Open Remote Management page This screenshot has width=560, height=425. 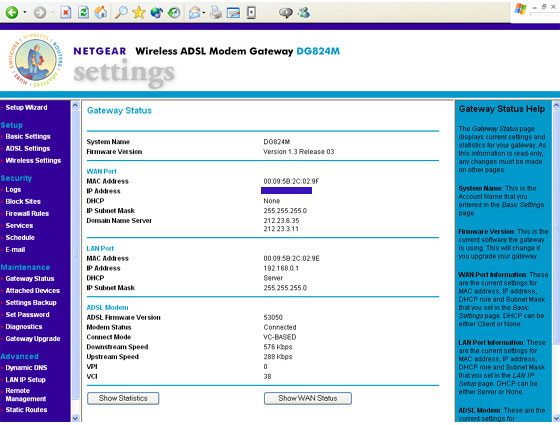(x=25, y=395)
